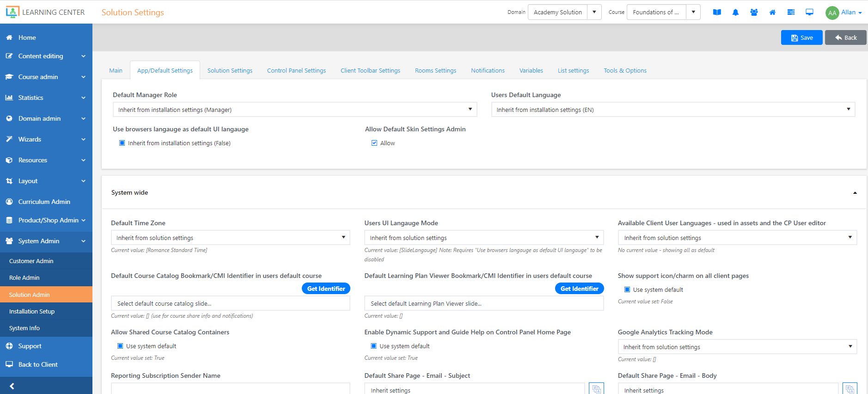Image resolution: width=868 pixels, height=394 pixels.
Task: Click the home icon in header toolbar
Action: click(772, 12)
